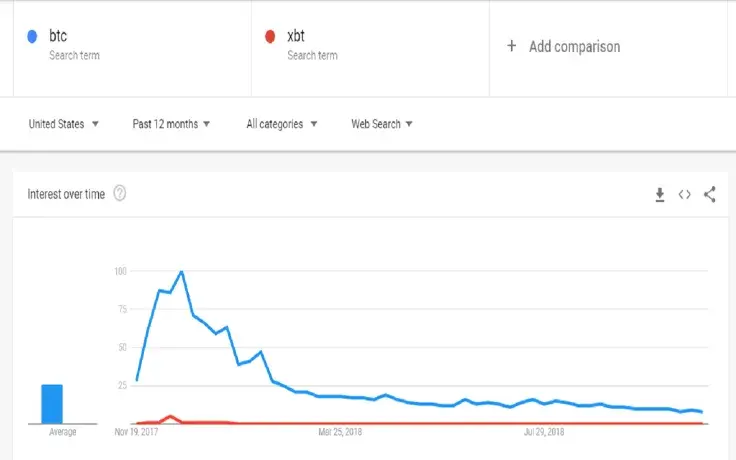
Task: Click the download CSV icon
Action: 660,195
